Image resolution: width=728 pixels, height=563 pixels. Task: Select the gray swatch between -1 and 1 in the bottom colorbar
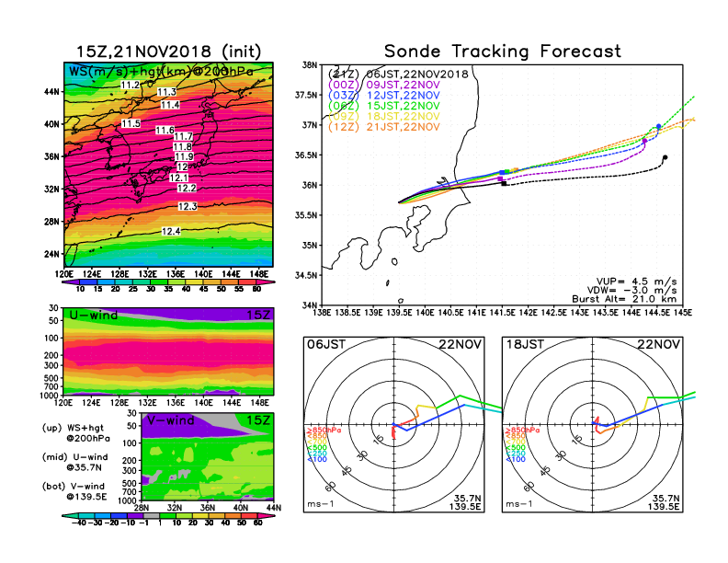(151, 515)
